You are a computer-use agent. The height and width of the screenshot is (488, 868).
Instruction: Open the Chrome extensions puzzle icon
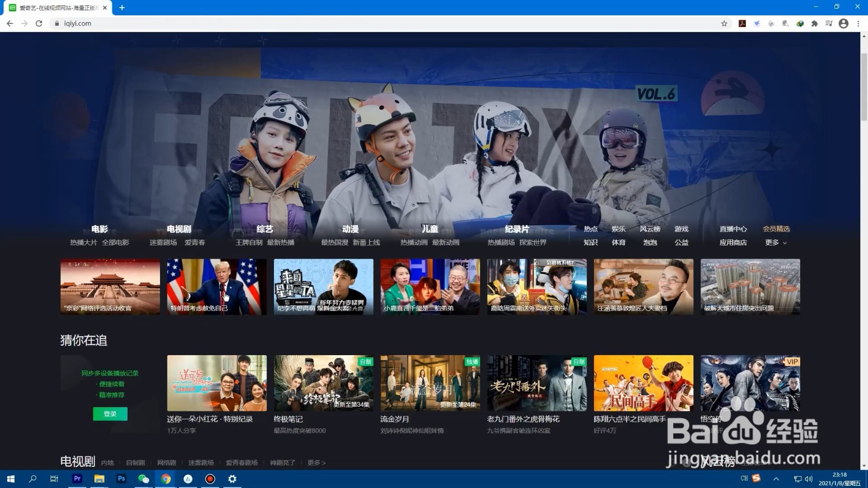click(814, 23)
